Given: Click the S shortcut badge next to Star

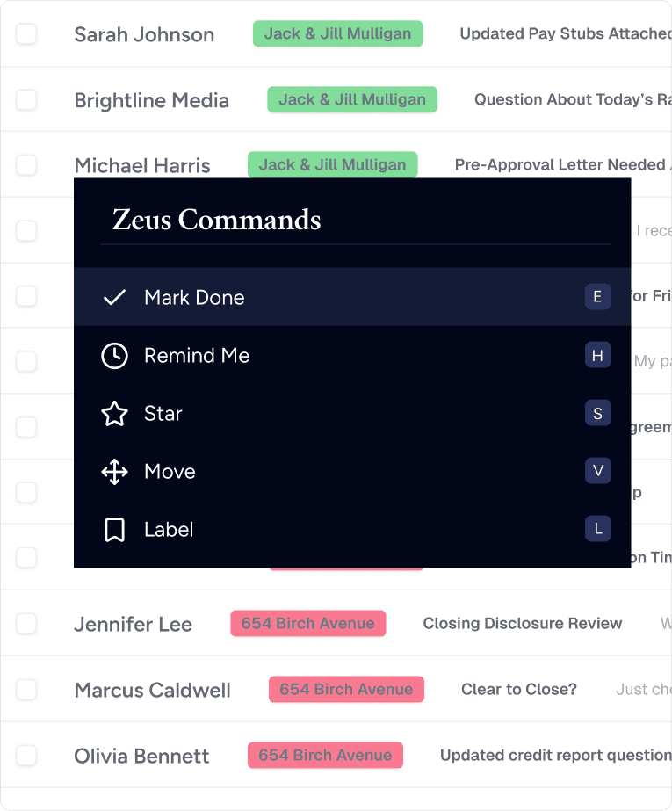Looking at the screenshot, I should point(598,413).
